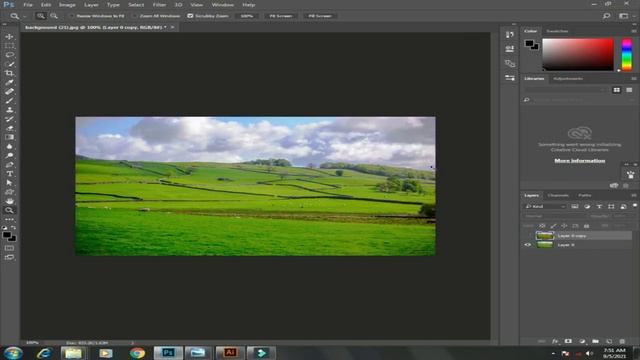Add a layer style with fx icon
Viewport: 640px width, 360px height.
(x=555, y=341)
